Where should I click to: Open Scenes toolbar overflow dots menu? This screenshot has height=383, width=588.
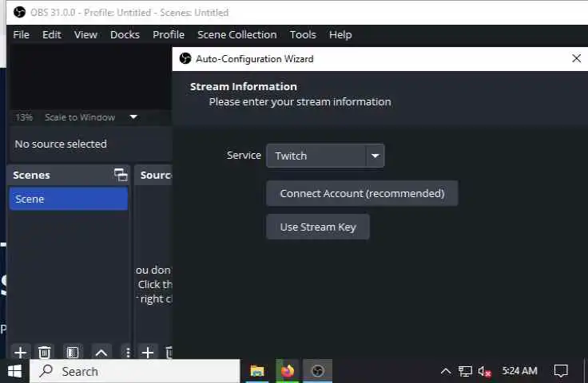point(128,353)
